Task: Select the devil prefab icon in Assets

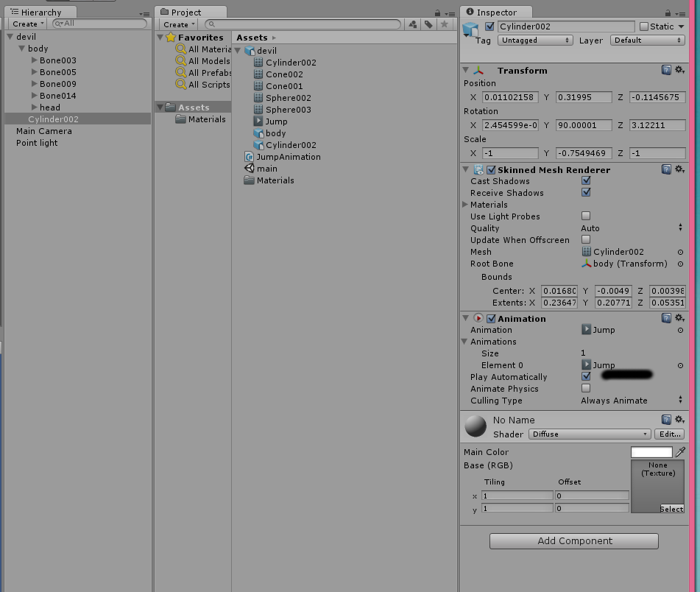Action: coord(250,50)
